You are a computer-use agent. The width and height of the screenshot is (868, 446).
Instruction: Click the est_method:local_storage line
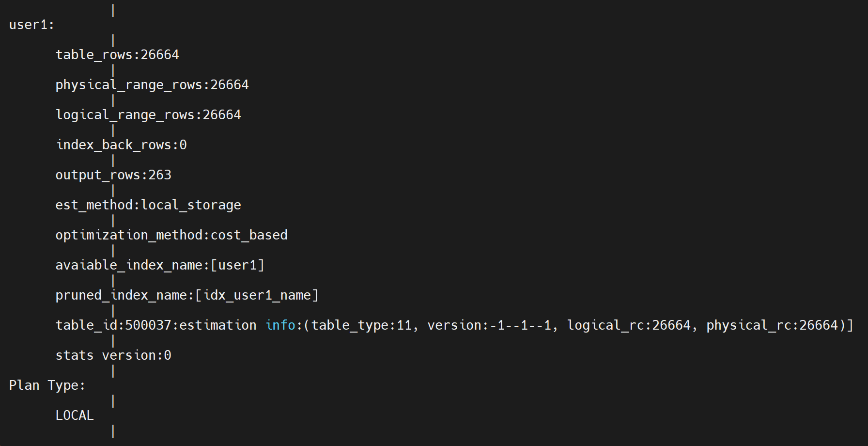[148, 205]
